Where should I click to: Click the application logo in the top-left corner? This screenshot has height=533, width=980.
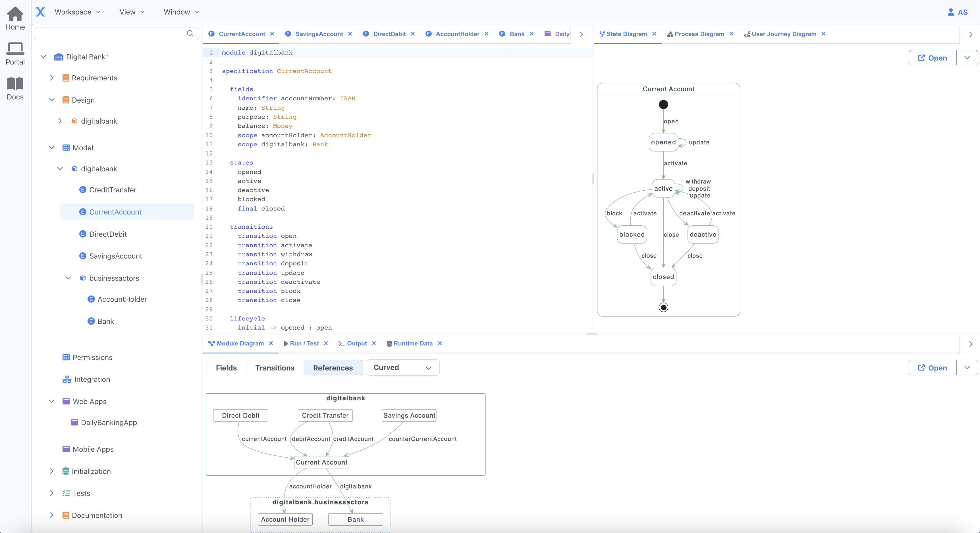(40, 12)
